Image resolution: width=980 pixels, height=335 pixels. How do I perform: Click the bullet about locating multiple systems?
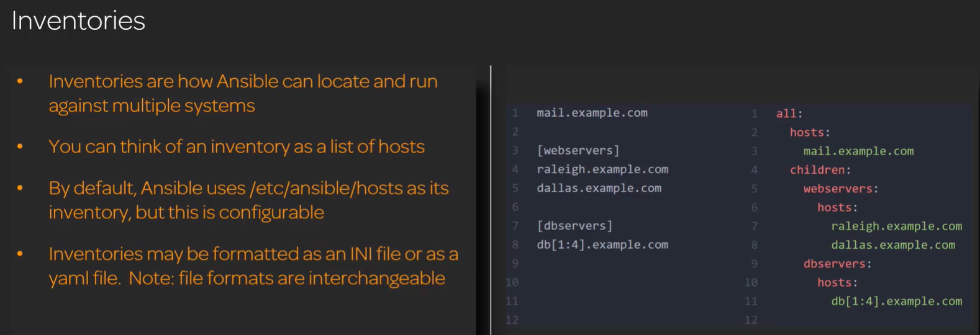point(243,93)
